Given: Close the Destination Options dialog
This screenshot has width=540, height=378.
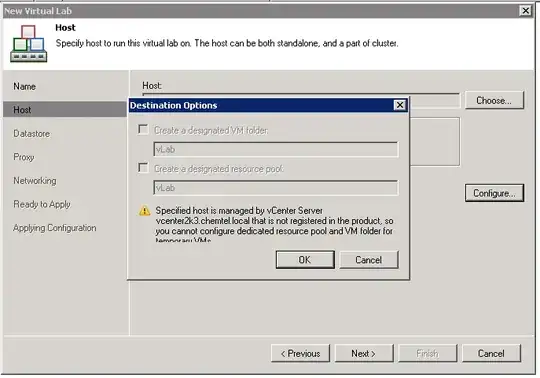Looking at the screenshot, I should pos(399,105).
